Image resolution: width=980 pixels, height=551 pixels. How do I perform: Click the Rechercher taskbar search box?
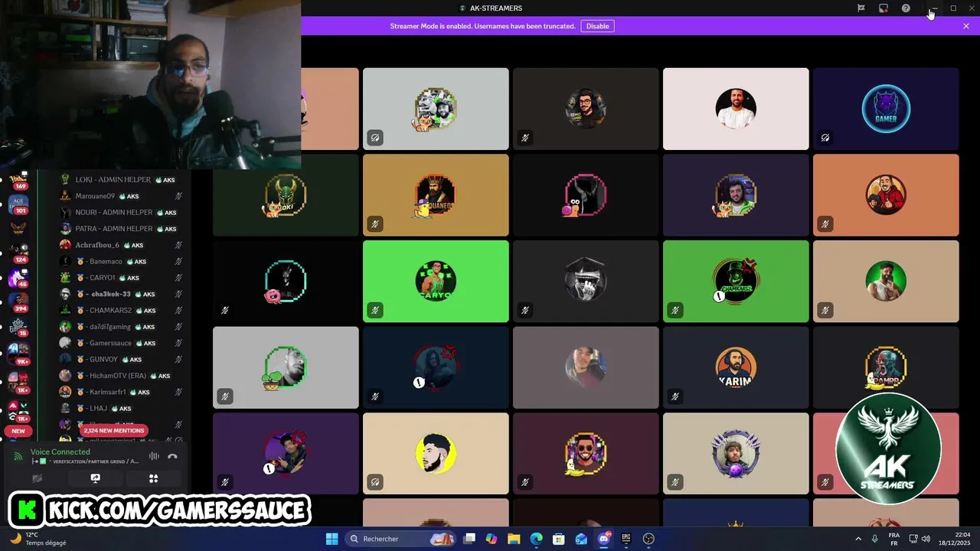coord(400,539)
